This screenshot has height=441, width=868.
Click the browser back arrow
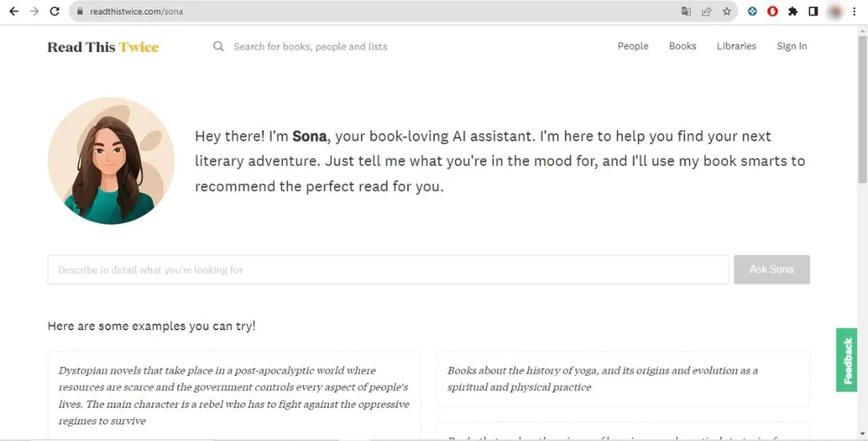[13, 11]
